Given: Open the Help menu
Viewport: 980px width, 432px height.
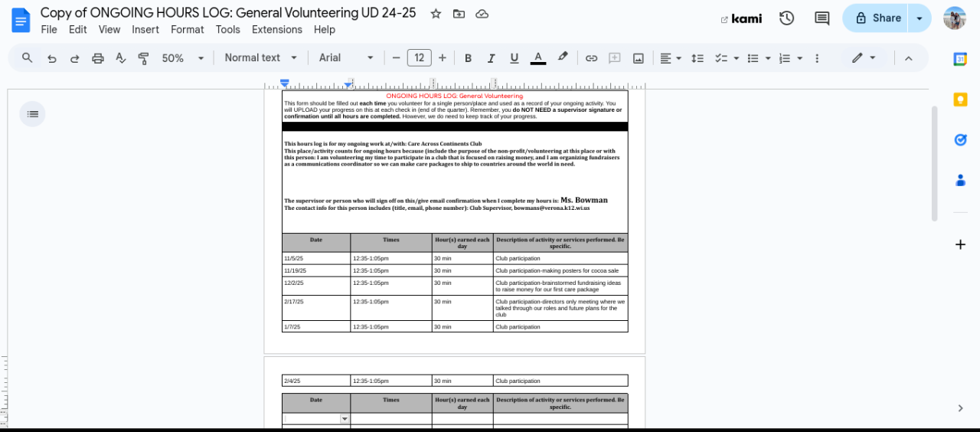Looking at the screenshot, I should [x=325, y=30].
